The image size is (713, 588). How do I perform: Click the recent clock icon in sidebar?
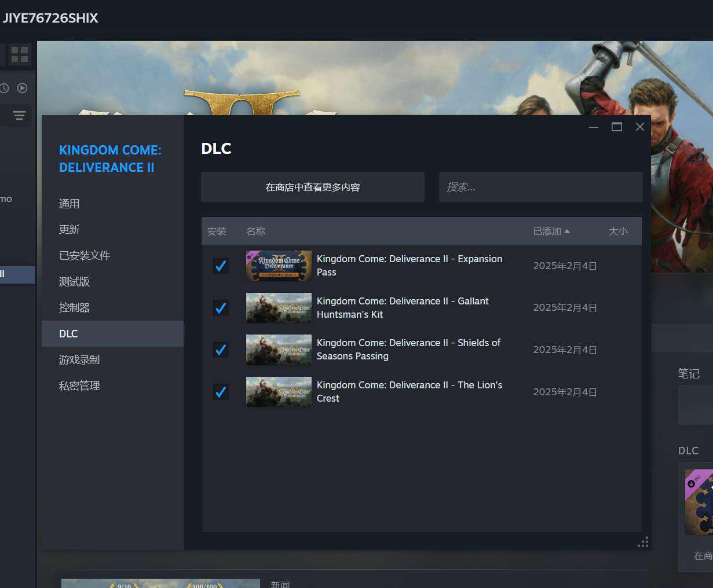tap(4, 88)
